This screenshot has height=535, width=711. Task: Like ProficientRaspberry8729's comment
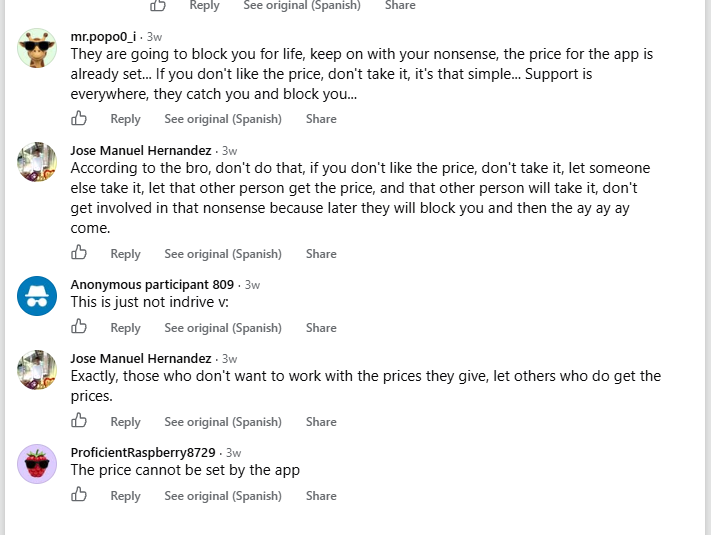point(79,495)
